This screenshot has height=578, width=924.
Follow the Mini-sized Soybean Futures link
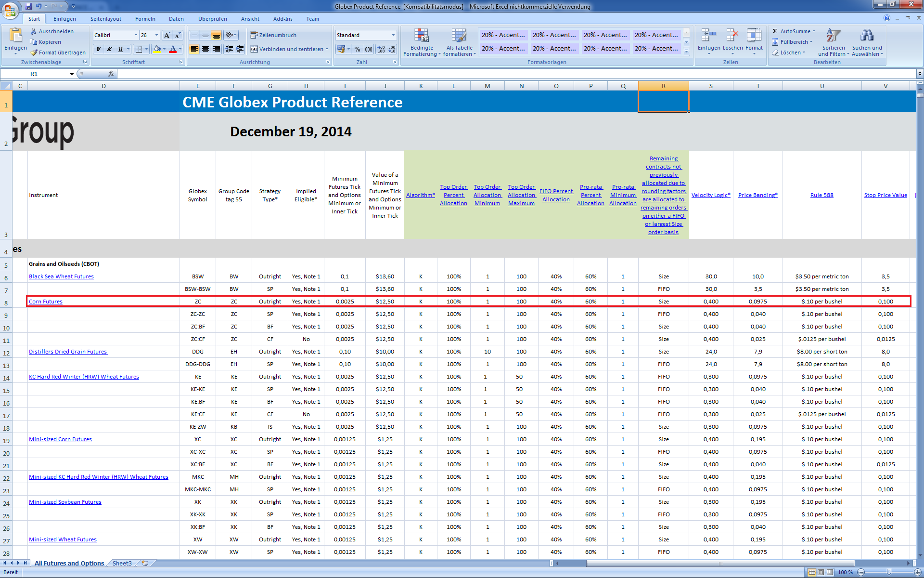click(65, 502)
